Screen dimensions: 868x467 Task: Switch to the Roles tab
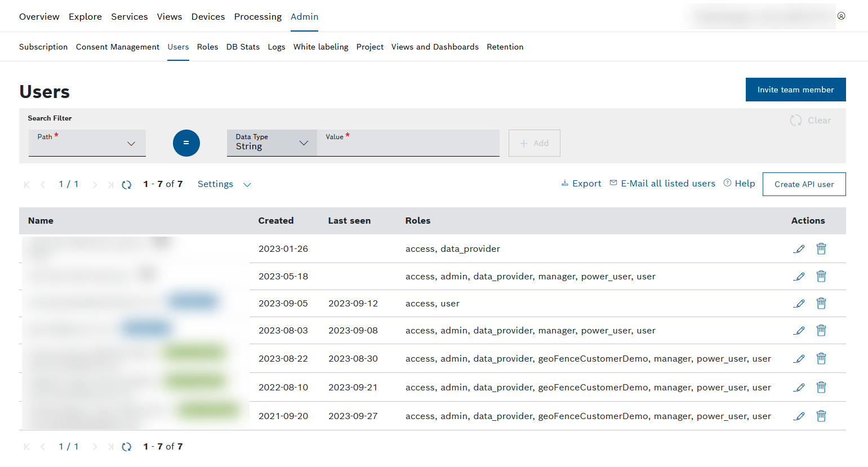pos(207,47)
